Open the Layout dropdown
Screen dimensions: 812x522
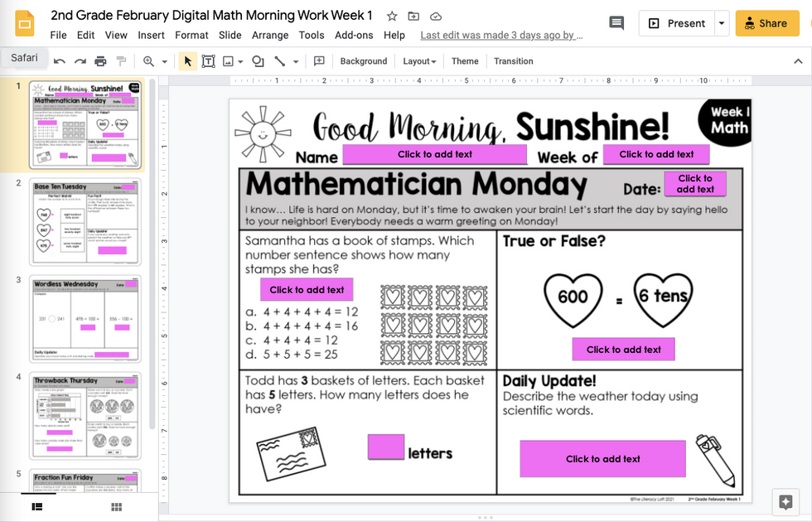419,61
